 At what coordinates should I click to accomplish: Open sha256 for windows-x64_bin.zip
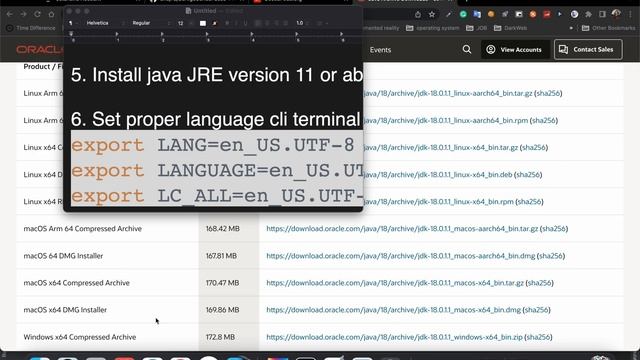[538, 337]
